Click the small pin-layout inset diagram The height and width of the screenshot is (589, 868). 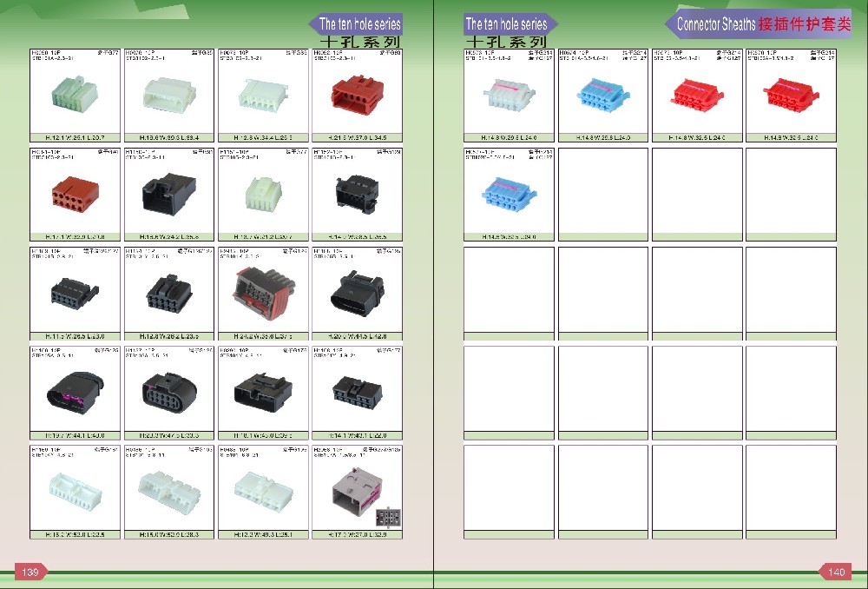pyautogui.click(x=388, y=518)
